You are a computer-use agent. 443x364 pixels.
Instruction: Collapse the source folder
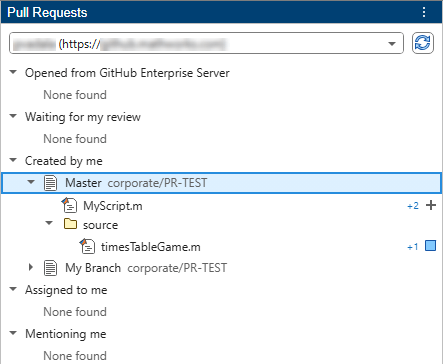point(49,223)
